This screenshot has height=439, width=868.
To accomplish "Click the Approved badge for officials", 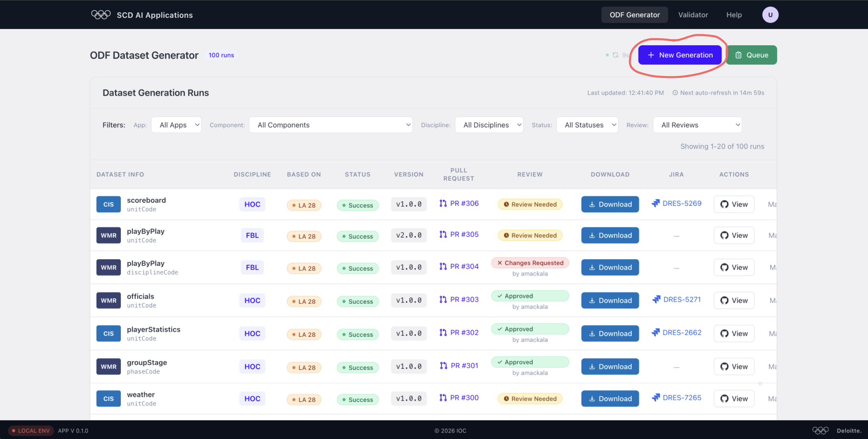I will point(530,296).
